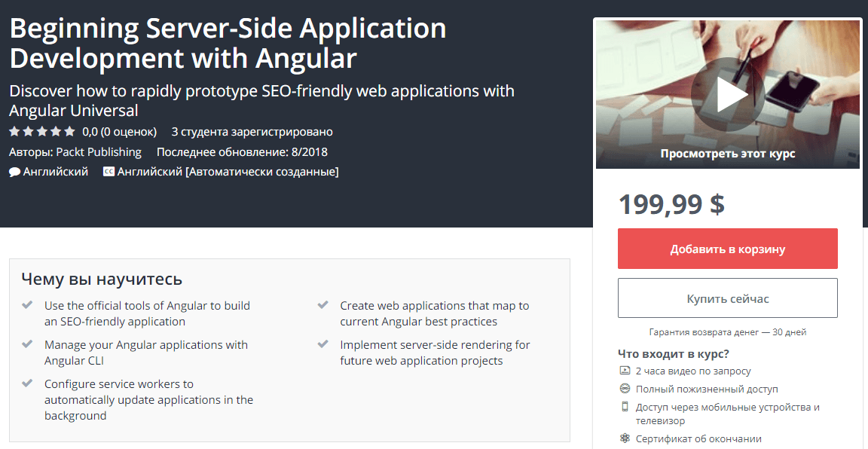Click 'Что входит в курс?' heading
This screenshot has height=449, width=868.
pos(674,353)
